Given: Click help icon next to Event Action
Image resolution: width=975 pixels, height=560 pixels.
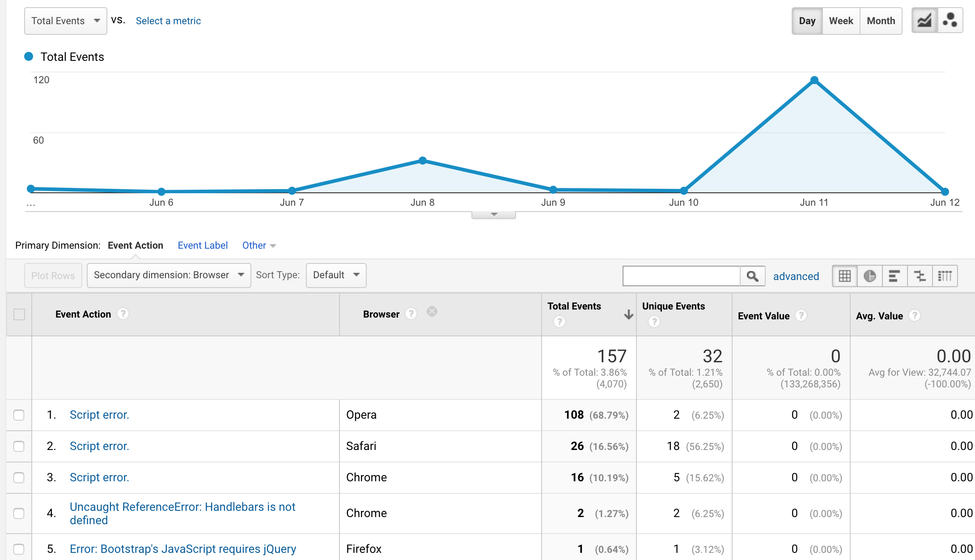Looking at the screenshot, I should point(123,314).
